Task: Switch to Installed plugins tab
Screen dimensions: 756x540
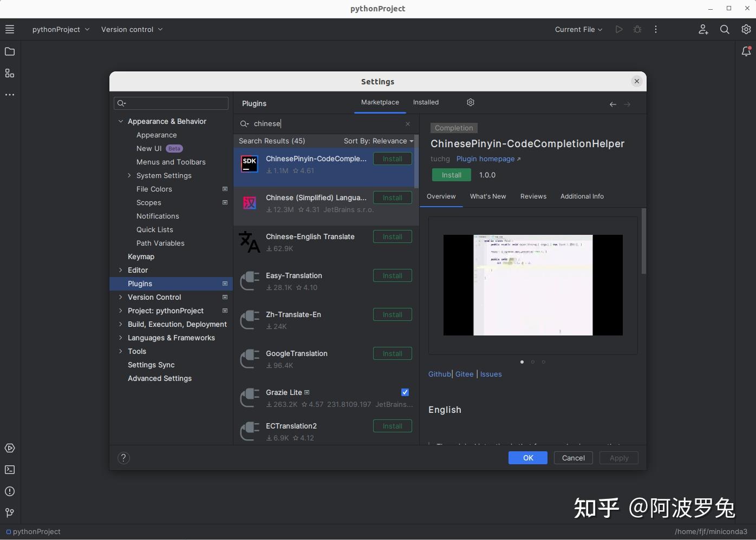Action: (x=426, y=102)
